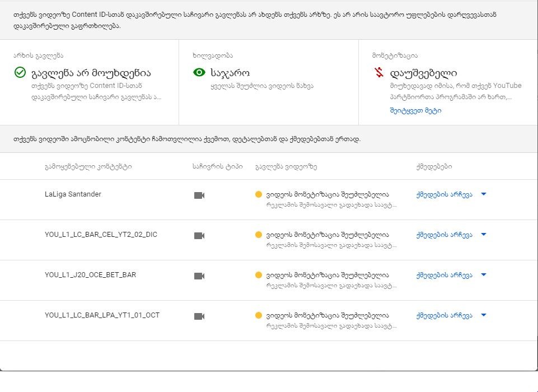Select the YOU_L1_LC_BAR_LPA_YT1_01_OCT content name
This screenshot has width=538, height=392.
tap(102, 315)
